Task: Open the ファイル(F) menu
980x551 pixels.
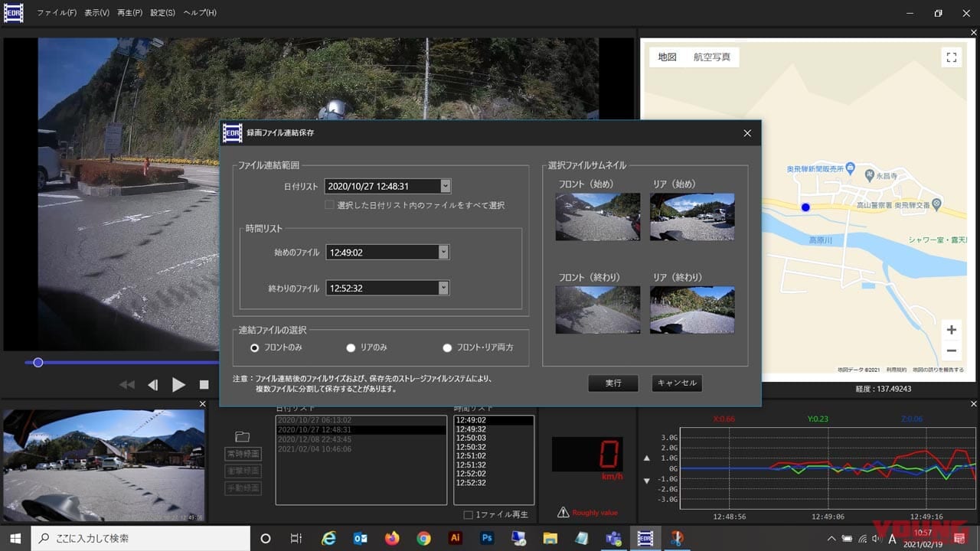Action: coord(57,13)
